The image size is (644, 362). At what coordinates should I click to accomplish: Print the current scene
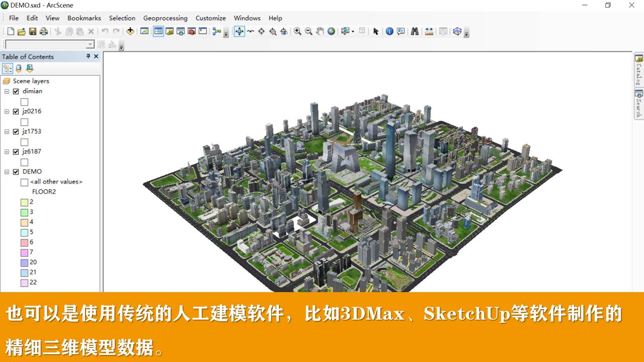pyautogui.click(x=44, y=31)
